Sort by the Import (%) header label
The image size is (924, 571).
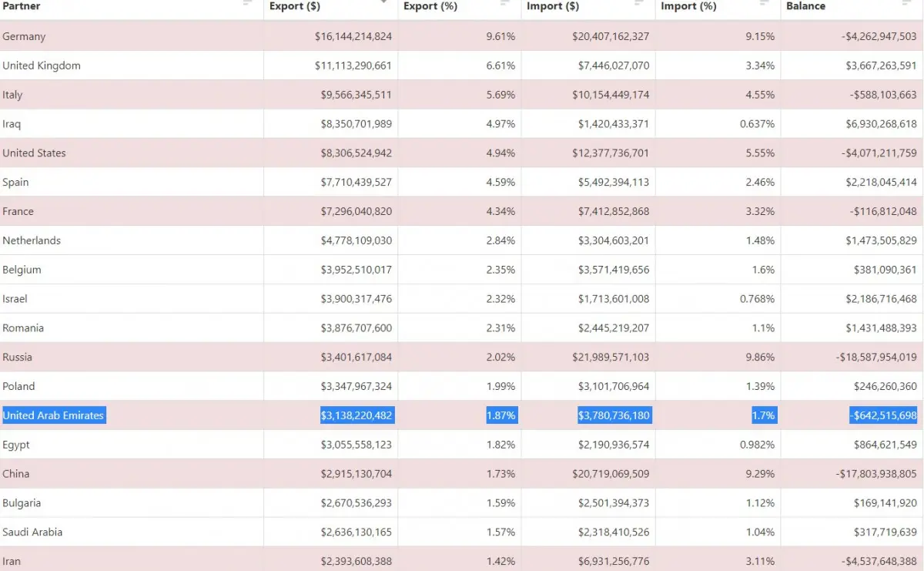point(689,6)
